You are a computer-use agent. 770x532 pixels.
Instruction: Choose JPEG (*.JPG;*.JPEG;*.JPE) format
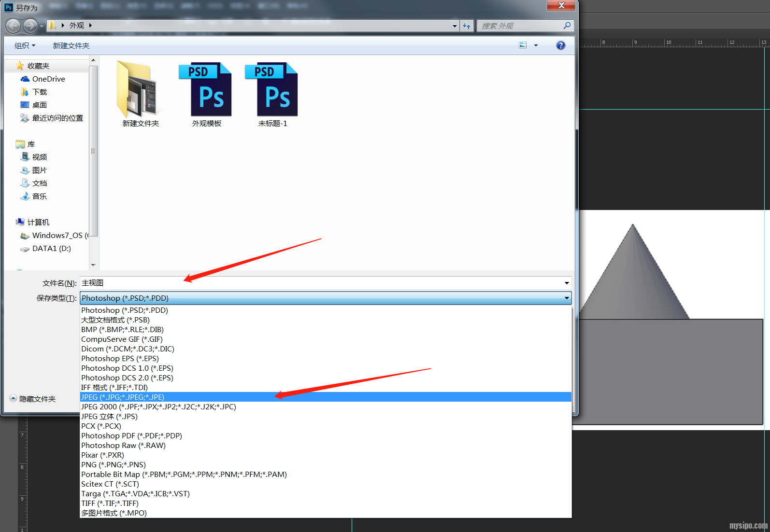pyautogui.click(x=123, y=397)
